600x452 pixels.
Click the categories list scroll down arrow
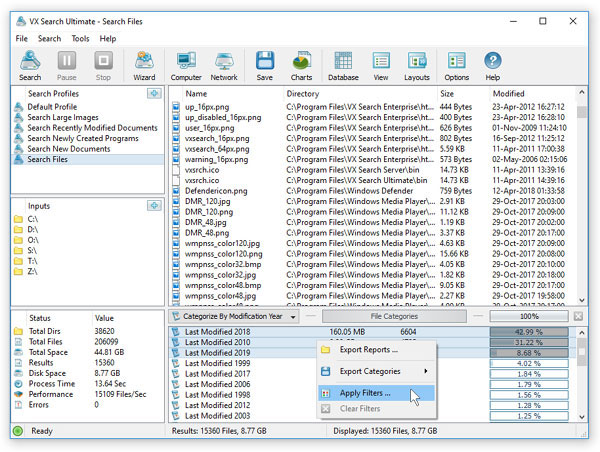(582, 417)
